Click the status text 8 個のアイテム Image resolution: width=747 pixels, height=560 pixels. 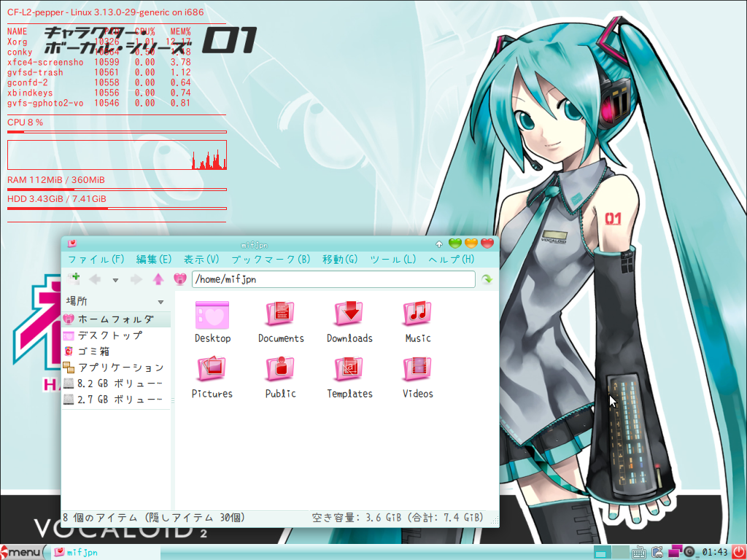(x=101, y=518)
